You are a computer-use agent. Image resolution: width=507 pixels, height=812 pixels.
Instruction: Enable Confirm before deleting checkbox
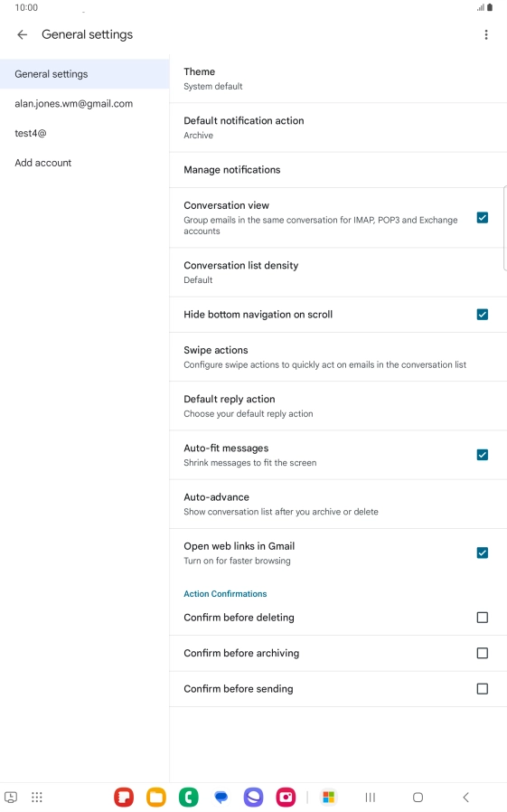click(x=483, y=618)
